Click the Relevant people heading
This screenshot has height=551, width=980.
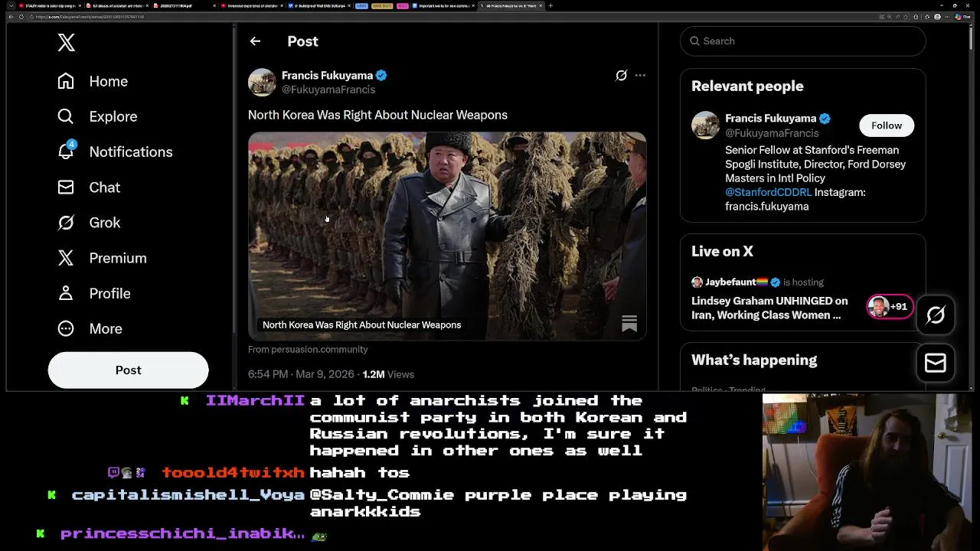(x=747, y=86)
